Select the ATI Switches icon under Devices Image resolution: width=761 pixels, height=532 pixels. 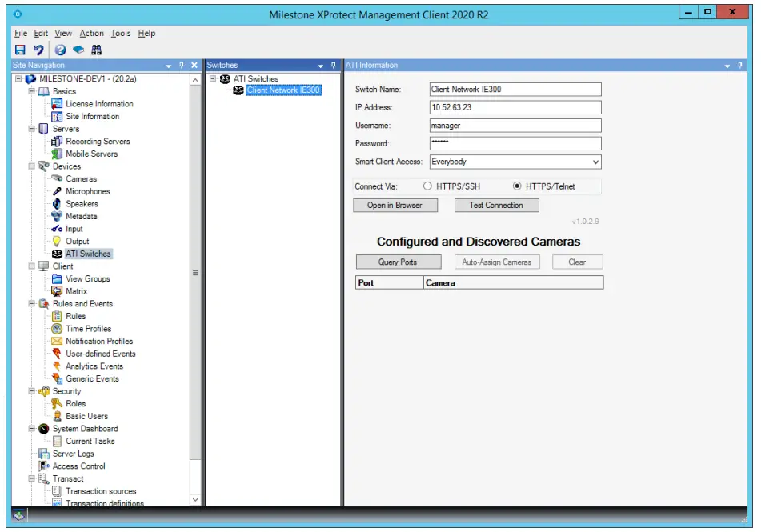coord(57,254)
